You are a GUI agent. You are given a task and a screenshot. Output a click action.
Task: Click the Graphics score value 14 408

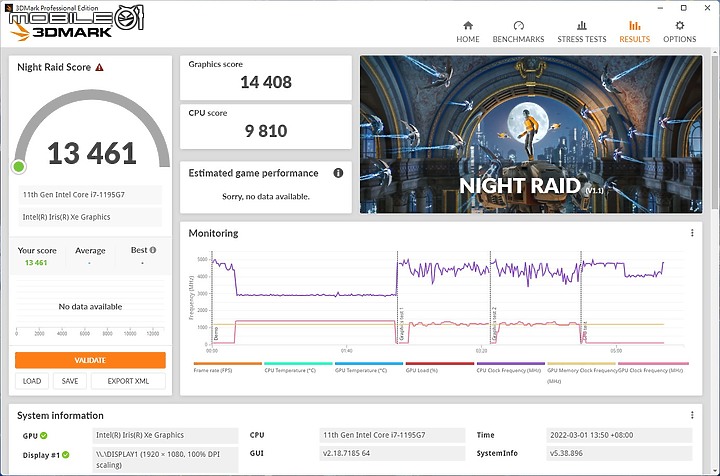(266, 82)
